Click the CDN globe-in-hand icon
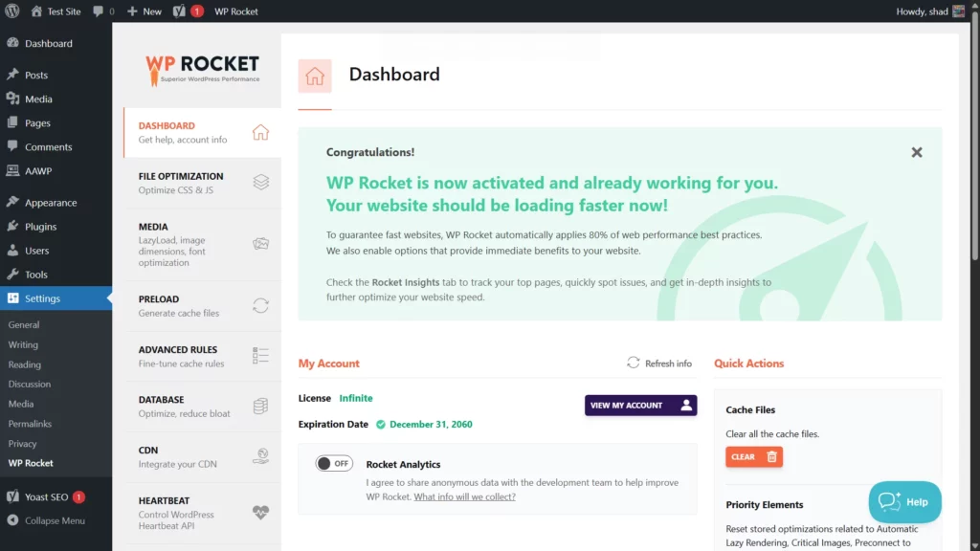 point(260,456)
